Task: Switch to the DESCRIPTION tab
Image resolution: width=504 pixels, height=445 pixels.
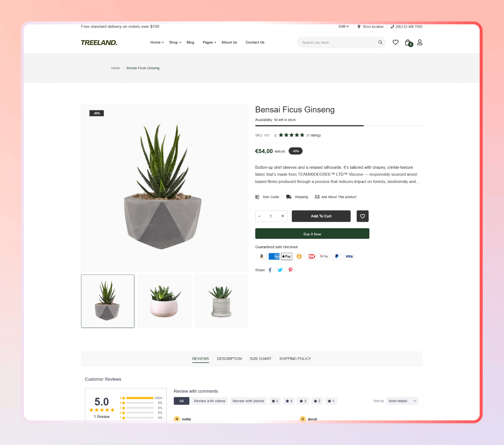Action: [x=229, y=359]
